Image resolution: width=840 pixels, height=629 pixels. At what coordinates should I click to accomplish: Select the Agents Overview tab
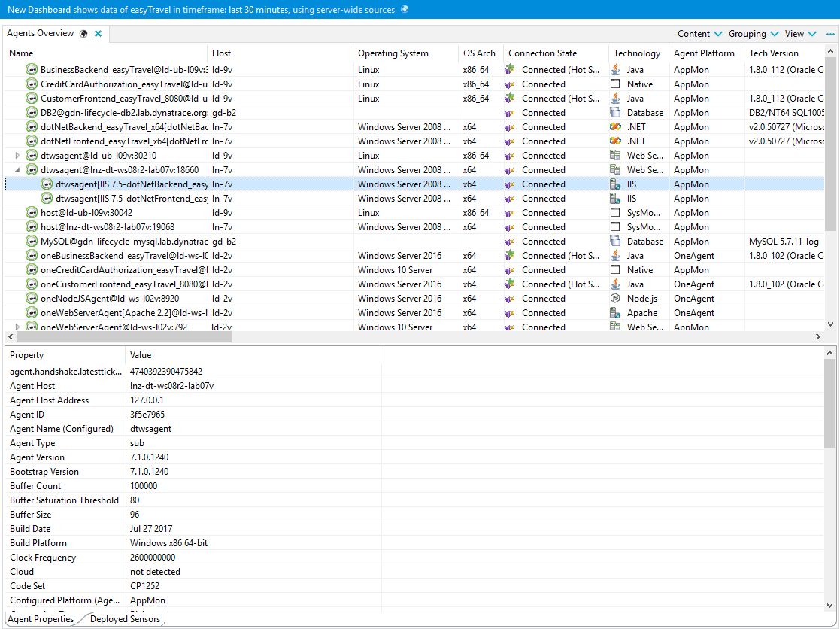[40, 33]
